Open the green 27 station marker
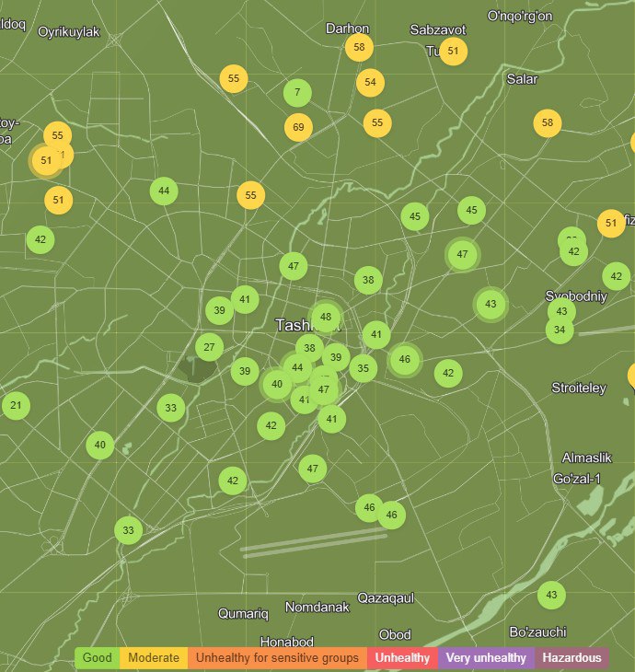 209,347
